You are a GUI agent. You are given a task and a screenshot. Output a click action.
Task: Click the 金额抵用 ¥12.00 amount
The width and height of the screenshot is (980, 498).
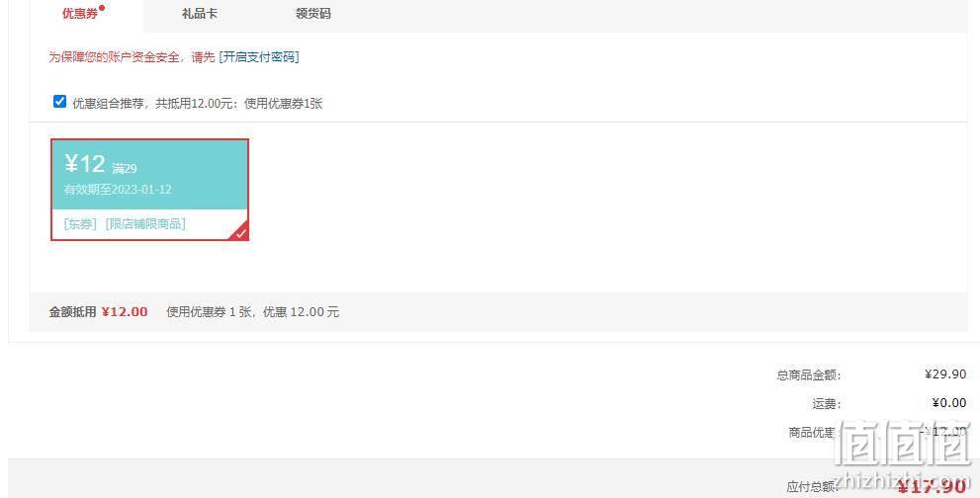(x=125, y=312)
